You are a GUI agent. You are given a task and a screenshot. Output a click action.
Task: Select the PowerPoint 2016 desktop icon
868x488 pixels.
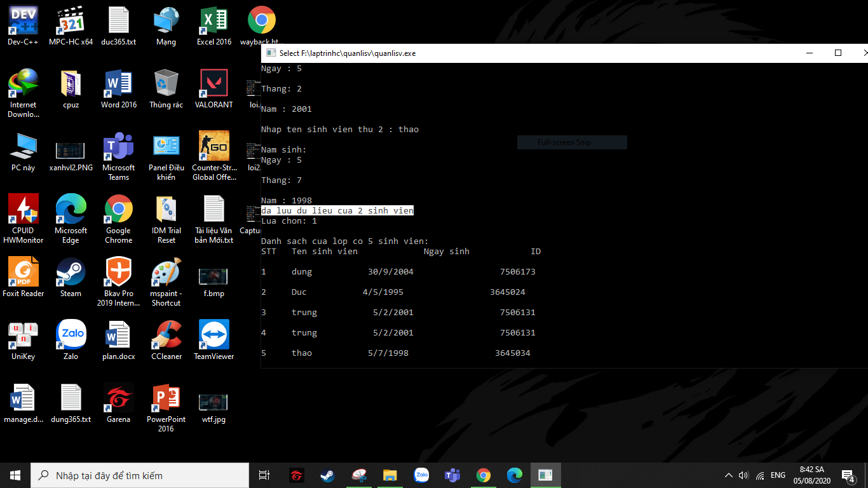(x=166, y=398)
